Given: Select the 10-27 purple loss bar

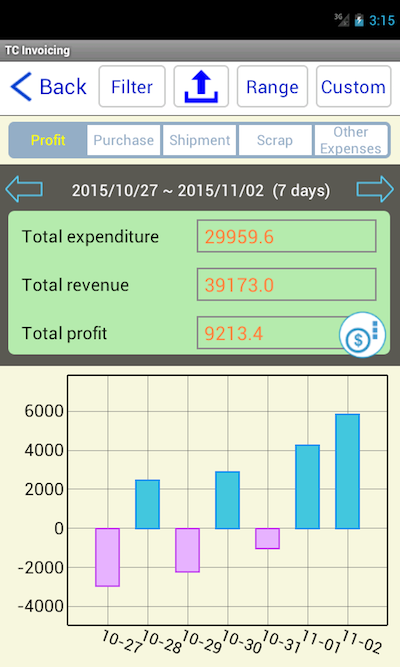Looking at the screenshot, I should 107,557.
